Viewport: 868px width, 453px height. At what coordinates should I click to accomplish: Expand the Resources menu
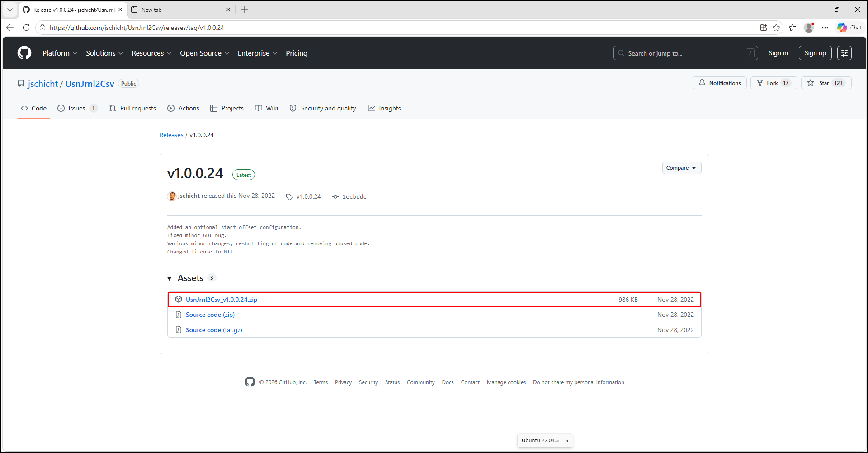click(151, 53)
